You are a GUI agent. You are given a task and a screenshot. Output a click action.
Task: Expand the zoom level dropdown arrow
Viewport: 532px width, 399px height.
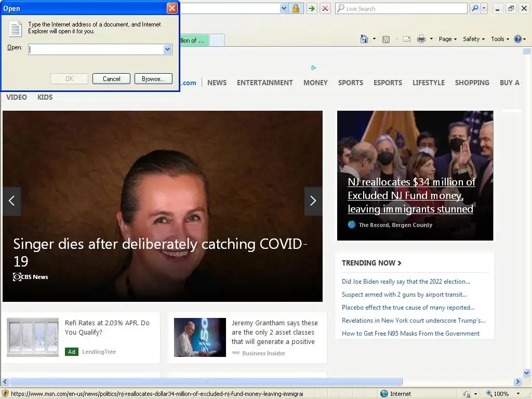(518, 394)
